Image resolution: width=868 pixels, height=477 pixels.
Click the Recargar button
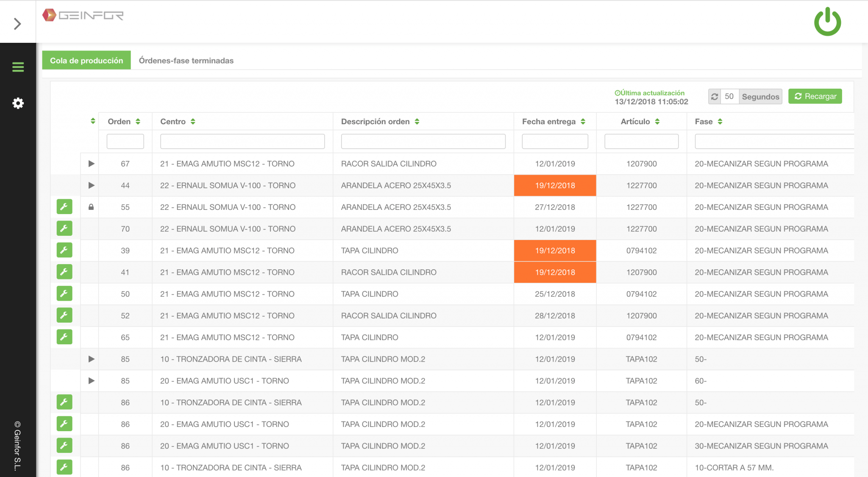815,96
